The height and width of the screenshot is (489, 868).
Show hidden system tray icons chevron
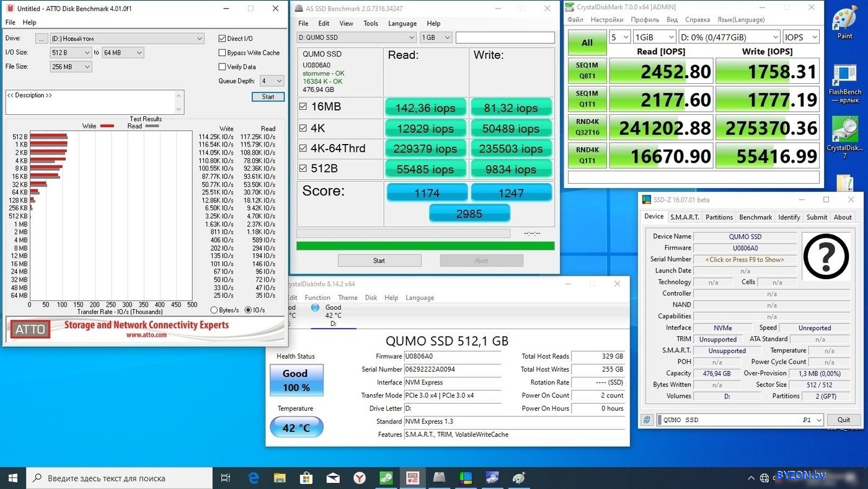pyautogui.click(x=751, y=478)
